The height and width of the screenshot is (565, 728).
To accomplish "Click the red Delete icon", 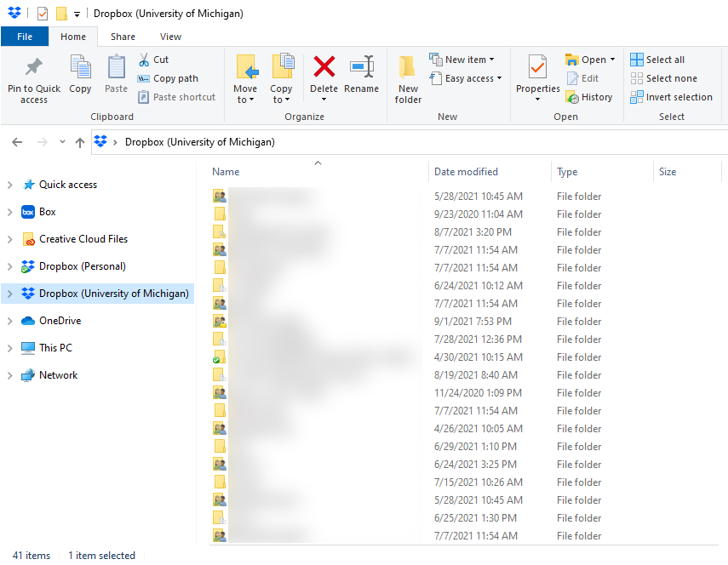I will [x=324, y=66].
